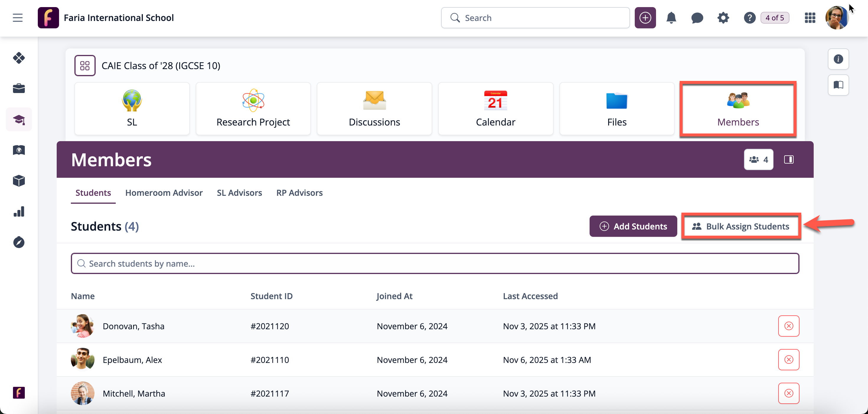Open the messages chat bubble icon

point(697,17)
